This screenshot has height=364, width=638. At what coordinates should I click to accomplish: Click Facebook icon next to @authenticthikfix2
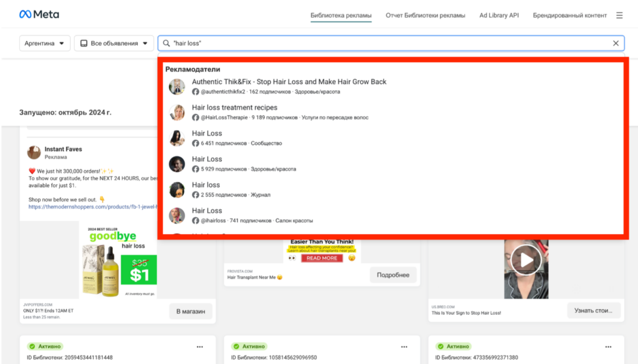point(196,92)
